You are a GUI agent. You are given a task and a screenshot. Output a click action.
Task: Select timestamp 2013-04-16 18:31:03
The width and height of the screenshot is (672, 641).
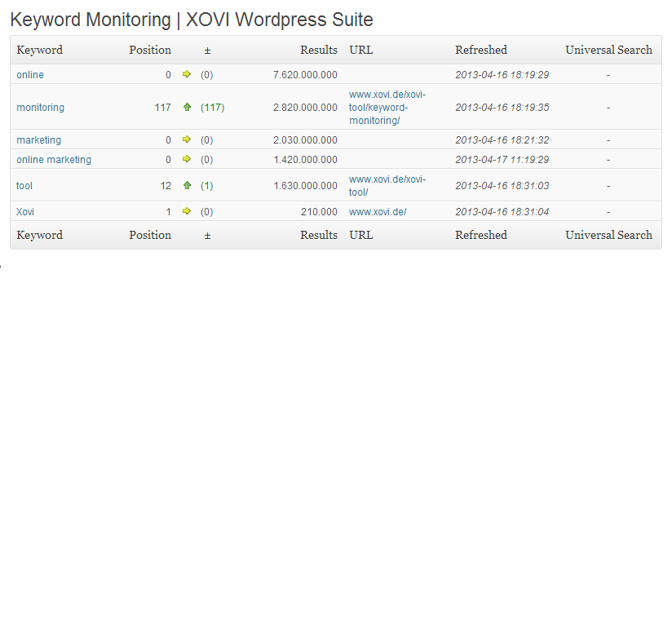click(x=502, y=185)
